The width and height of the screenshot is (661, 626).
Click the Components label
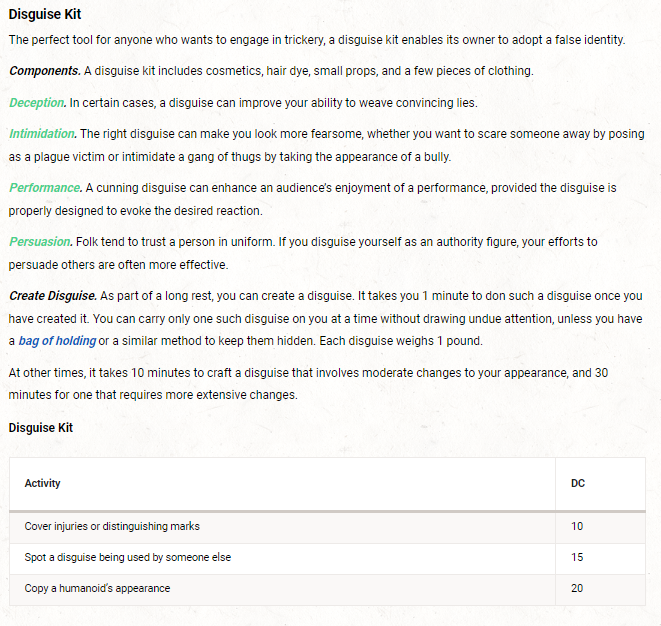pyautogui.click(x=45, y=71)
